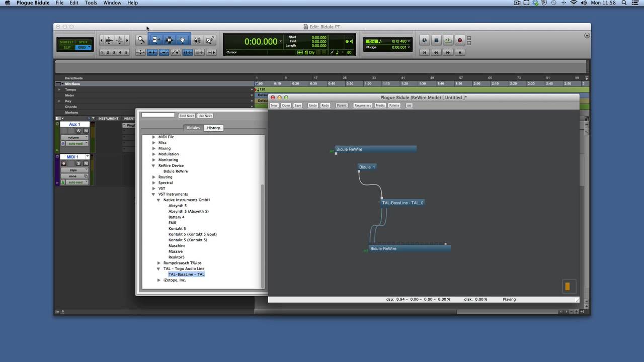
Task: Click the Wi-Fi status icon
Action: tap(574, 3)
